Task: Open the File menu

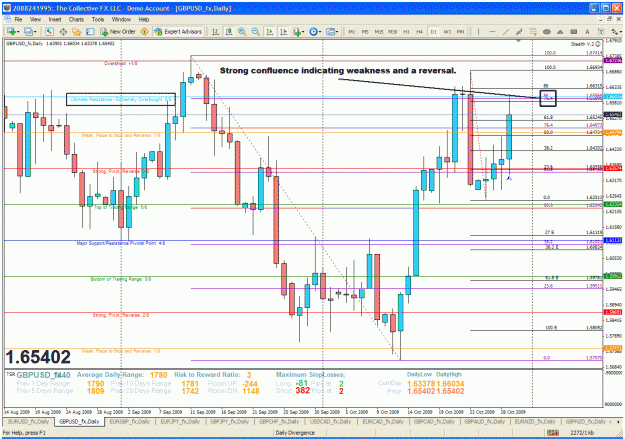Action: tap(18, 19)
